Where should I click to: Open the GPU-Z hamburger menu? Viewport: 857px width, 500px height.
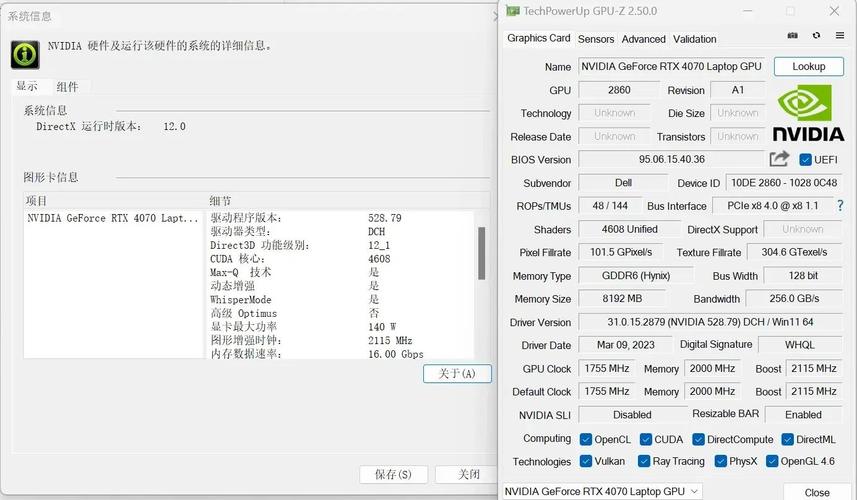tap(840, 36)
